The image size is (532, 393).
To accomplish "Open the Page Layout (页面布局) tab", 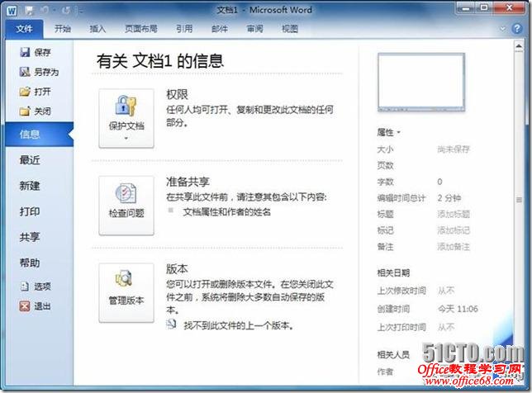I will pyautogui.click(x=141, y=29).
